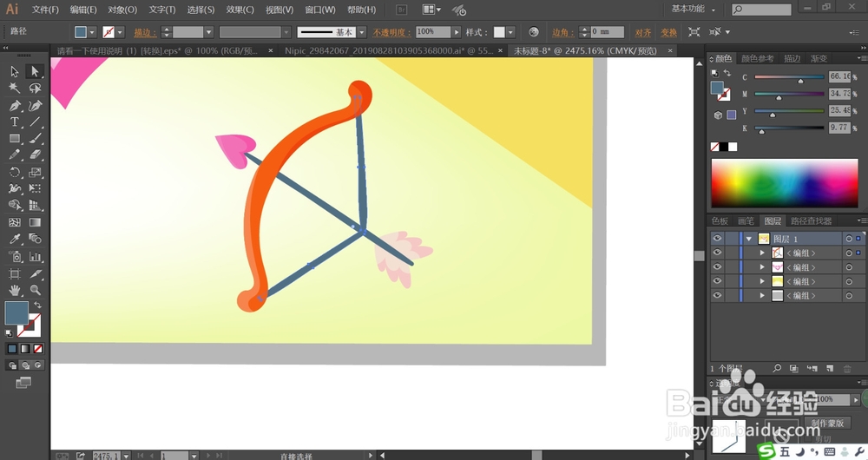Select the Column Graph tool
Viewport: 868px width, 460px height.
tap(35, 256)
